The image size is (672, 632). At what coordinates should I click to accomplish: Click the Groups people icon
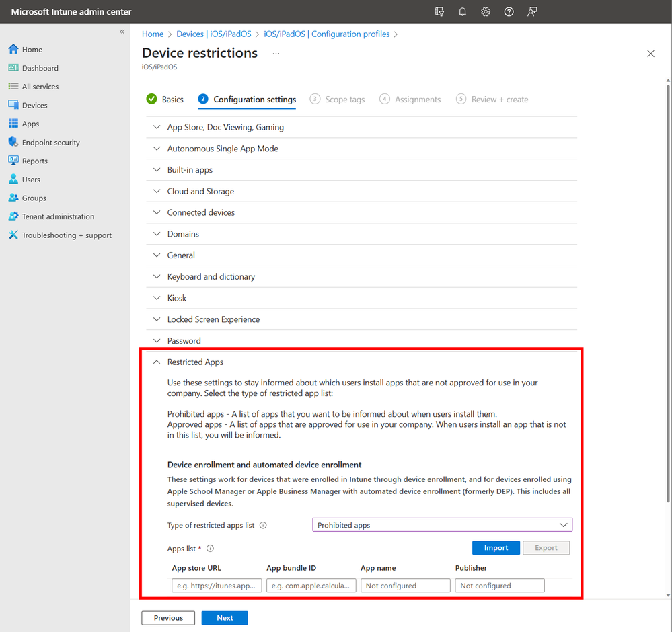pyautogui.click(x=13, y=198)
